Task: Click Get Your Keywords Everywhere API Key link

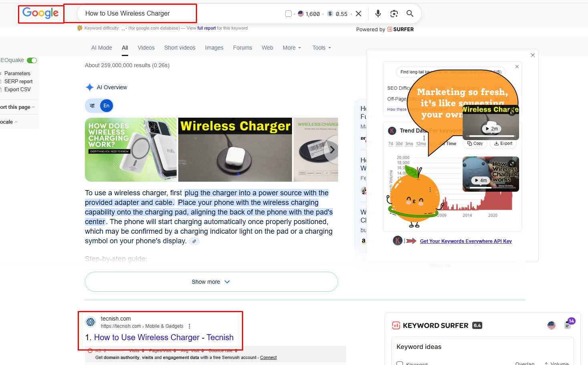Action: [465, 241]
